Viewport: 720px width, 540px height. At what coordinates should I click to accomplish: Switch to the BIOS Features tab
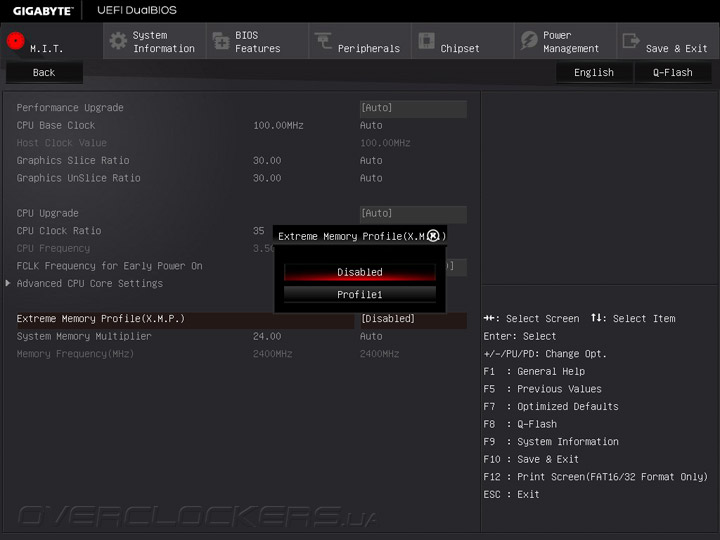(x=257, y=41)
